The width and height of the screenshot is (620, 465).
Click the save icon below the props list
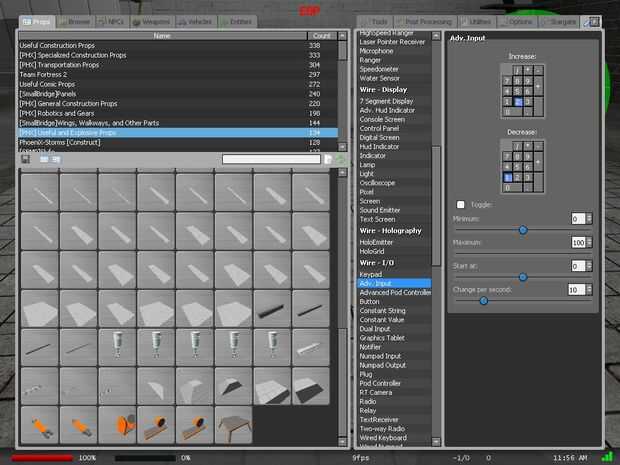pos(27,159)
